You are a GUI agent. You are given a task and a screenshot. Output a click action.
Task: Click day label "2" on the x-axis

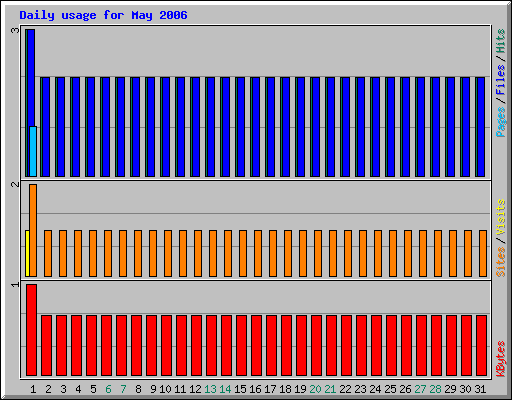pyautogui.click(x=48, y=389)
